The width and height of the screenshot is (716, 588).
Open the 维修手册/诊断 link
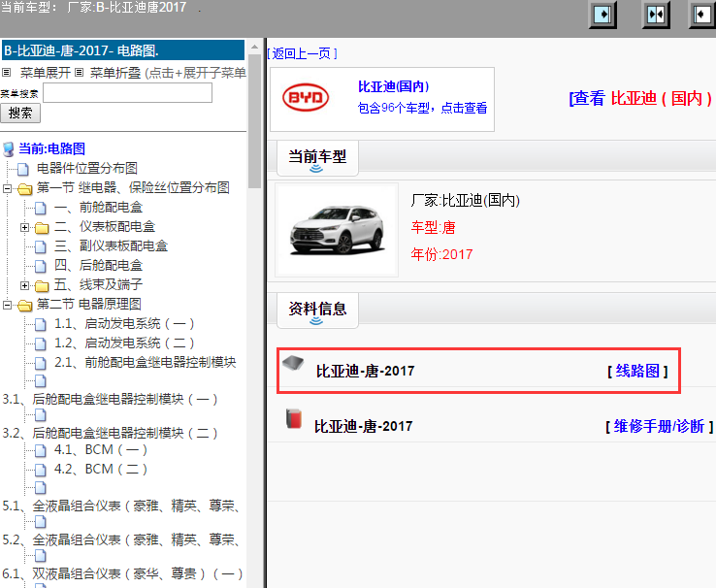659,426
